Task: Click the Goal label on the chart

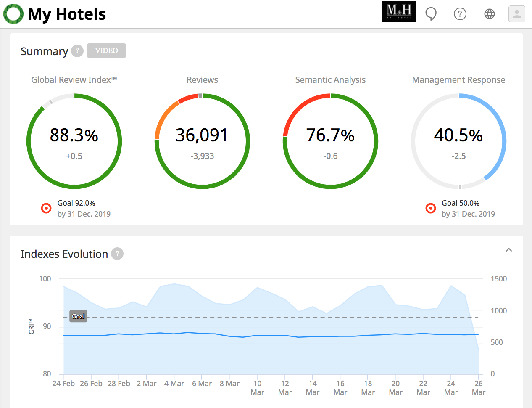Action: pyautogui.click(x=79, y=316)
